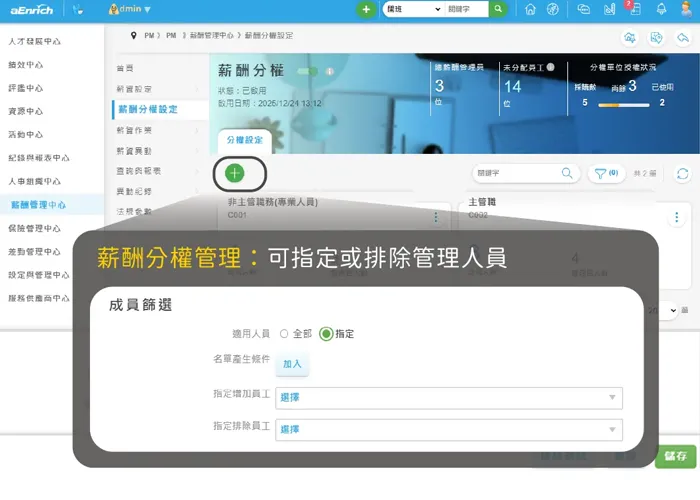Click the icon next to the aEnrich logo

click(78, 9)
